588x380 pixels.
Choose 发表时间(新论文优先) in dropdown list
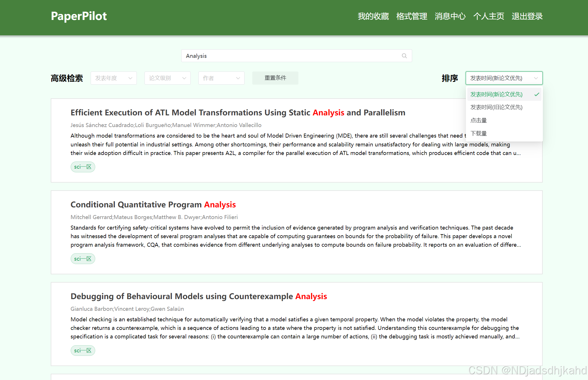496,94
